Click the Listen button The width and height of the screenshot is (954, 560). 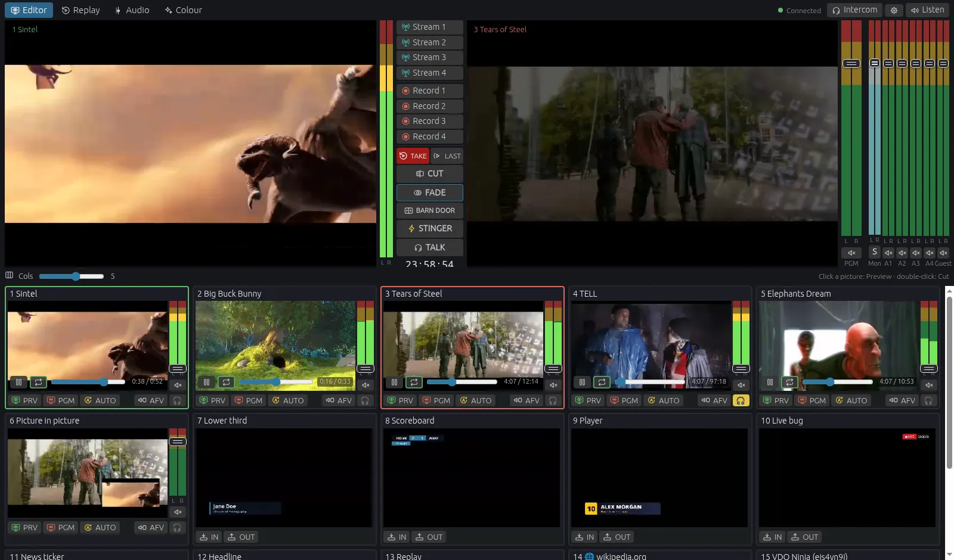(928, 10)
